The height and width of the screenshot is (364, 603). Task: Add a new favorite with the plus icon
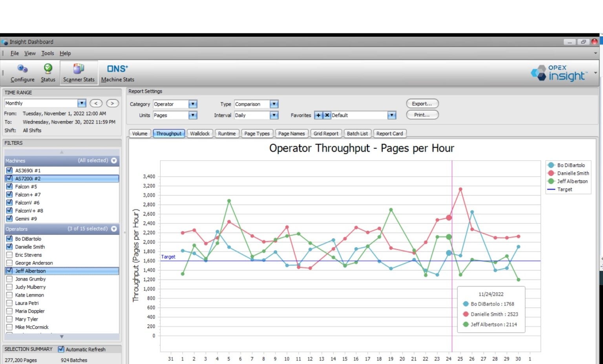[319, 115]
